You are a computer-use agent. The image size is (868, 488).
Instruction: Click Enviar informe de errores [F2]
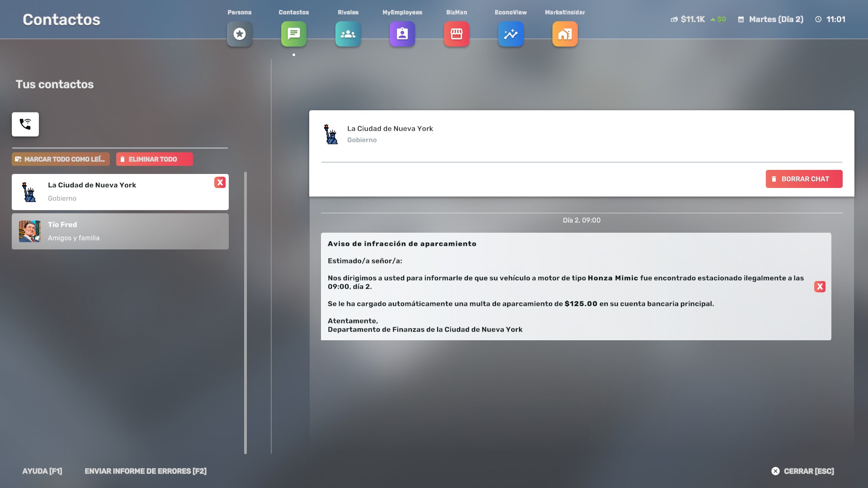[146, 471]
